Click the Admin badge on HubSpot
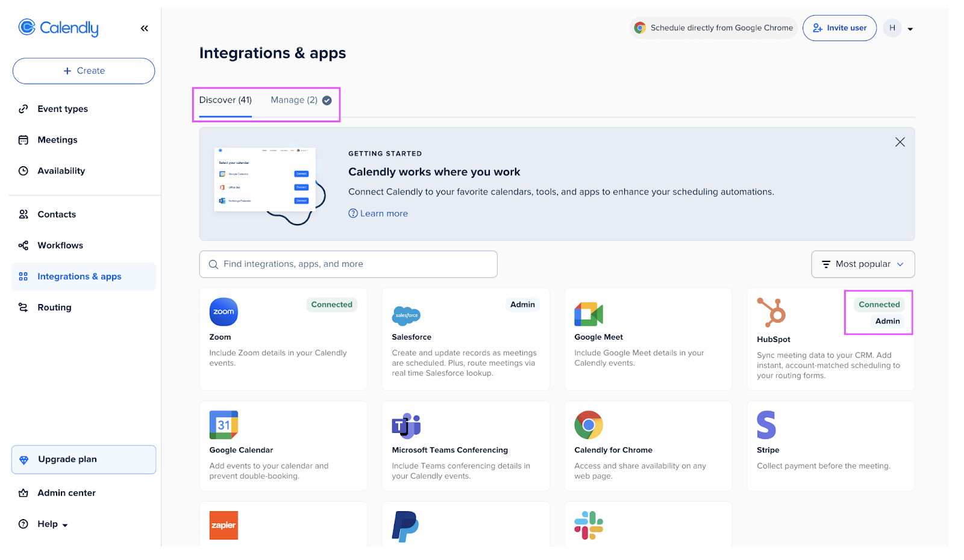 [x=887, y=321]
